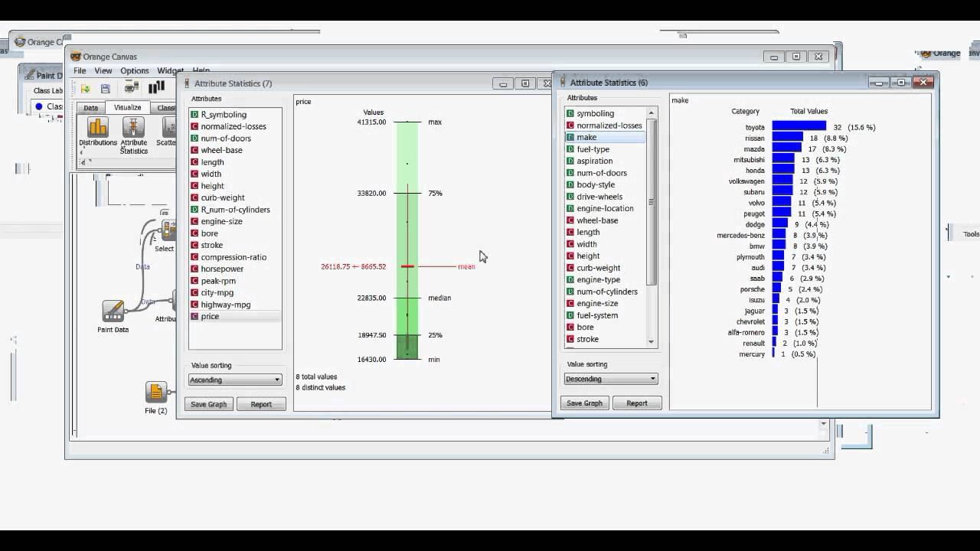The width and height of the screenshot is (980, 551).
Task: Switch to the partially hidden Classify tab
Action: [165, 108]
